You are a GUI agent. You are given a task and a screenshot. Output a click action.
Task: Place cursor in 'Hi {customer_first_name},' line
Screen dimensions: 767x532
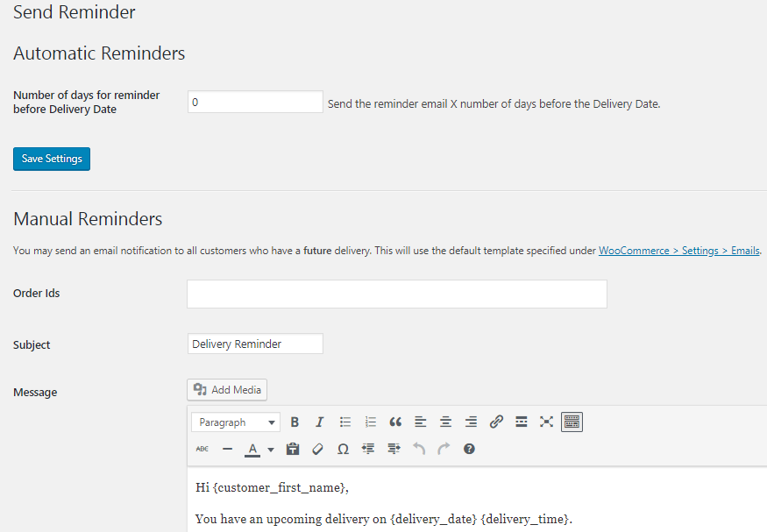pyautogui.click(x=272, y=487)
